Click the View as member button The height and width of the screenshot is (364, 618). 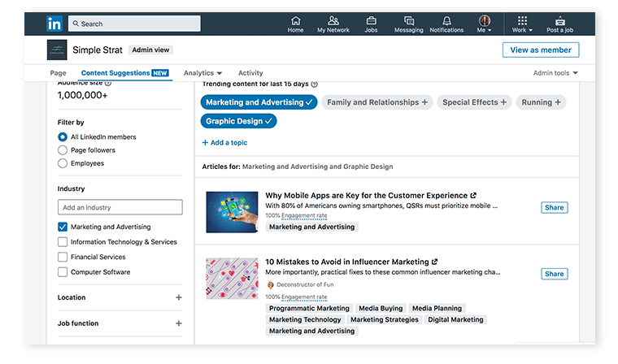point(541,50)
